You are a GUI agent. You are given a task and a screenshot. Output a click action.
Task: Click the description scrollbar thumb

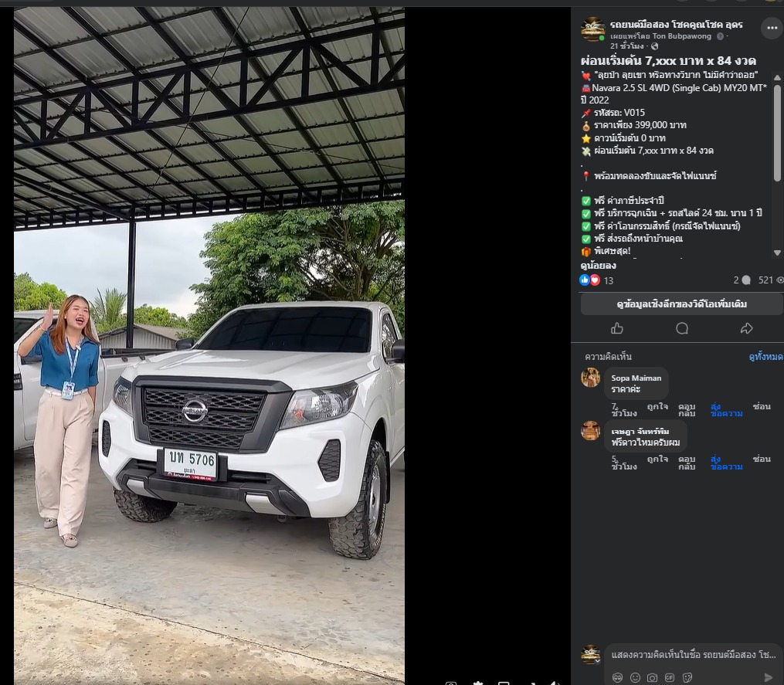coord(777,133)
